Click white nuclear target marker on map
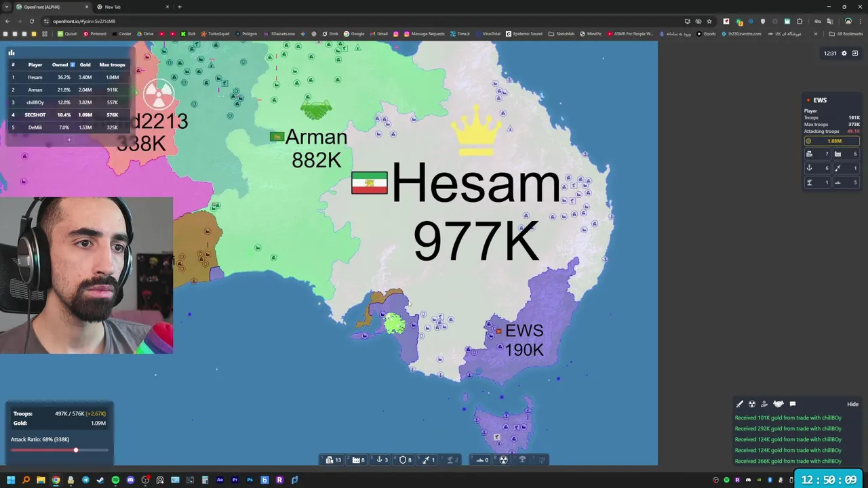The width and height of the screenshot is (868, 488). (159, 95)
